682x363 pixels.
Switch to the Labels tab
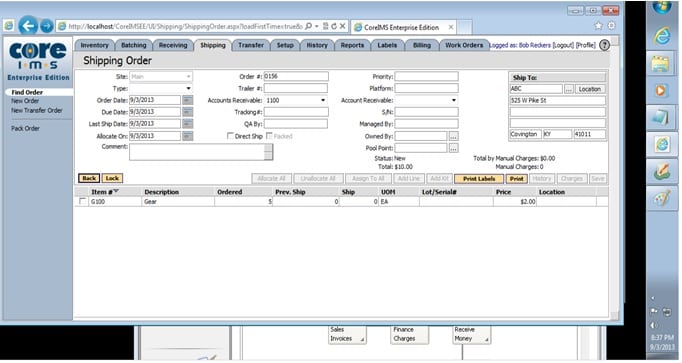point(387,45)
